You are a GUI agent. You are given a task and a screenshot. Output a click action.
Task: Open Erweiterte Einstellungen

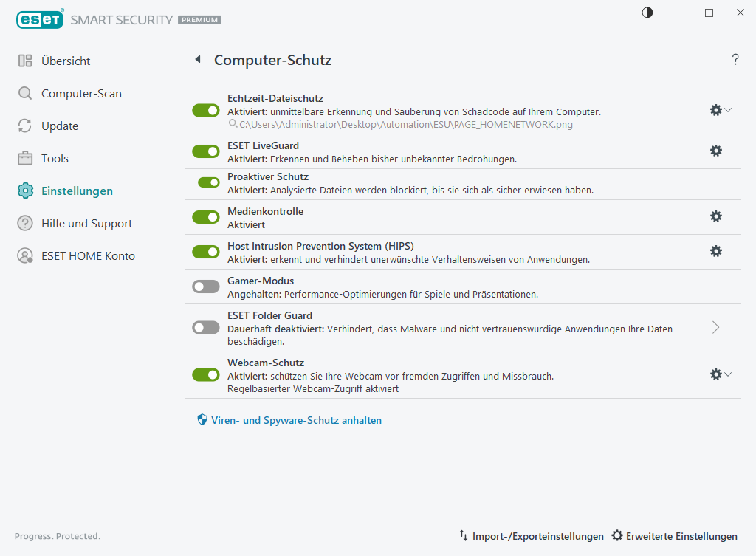pyautogui.click(x=674, y=536)
